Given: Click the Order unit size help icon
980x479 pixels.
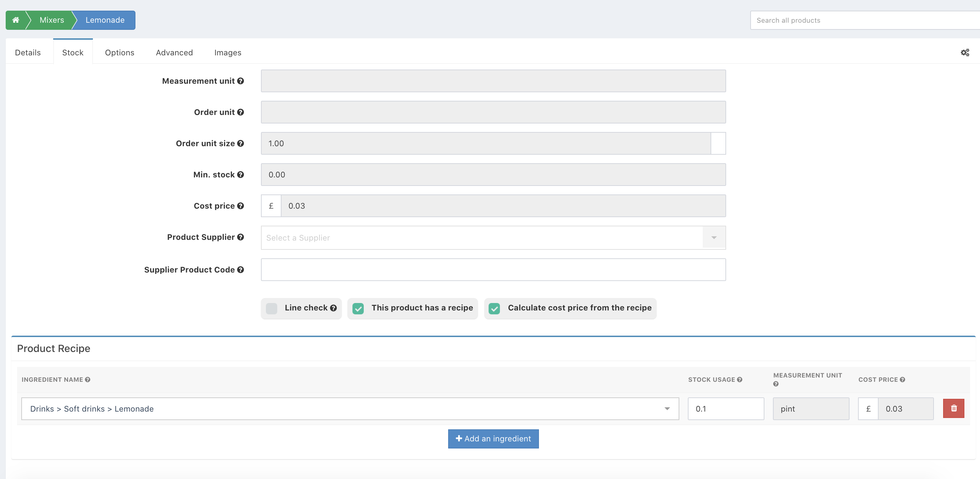Looking at the screenshot, I should (x=240, y=143).
